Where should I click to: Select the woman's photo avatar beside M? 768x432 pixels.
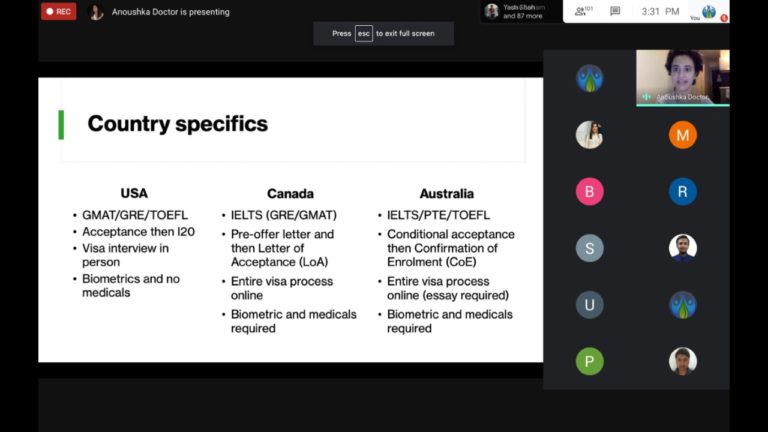click(589, 135)
